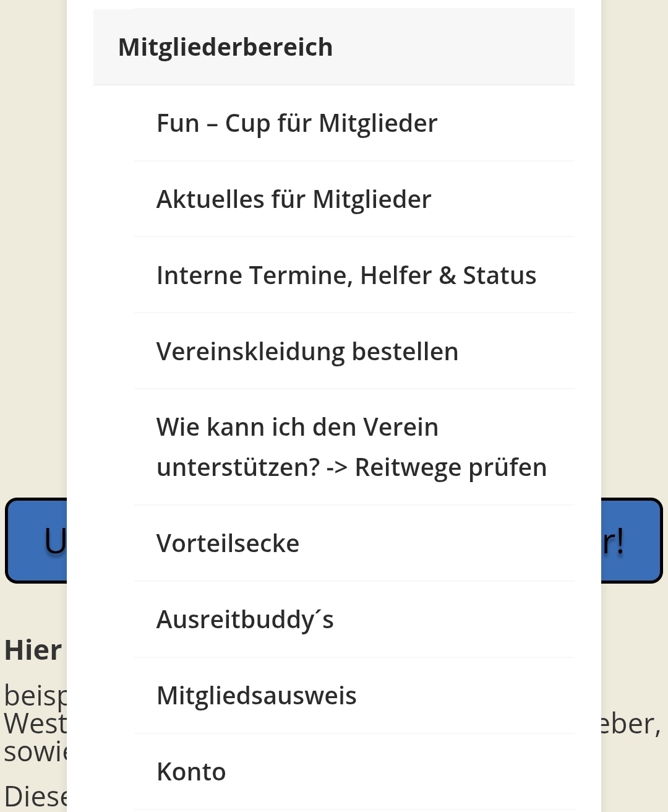Select Fun – Cup für Mitglieder
668x812 pixels.
(354, 123)
